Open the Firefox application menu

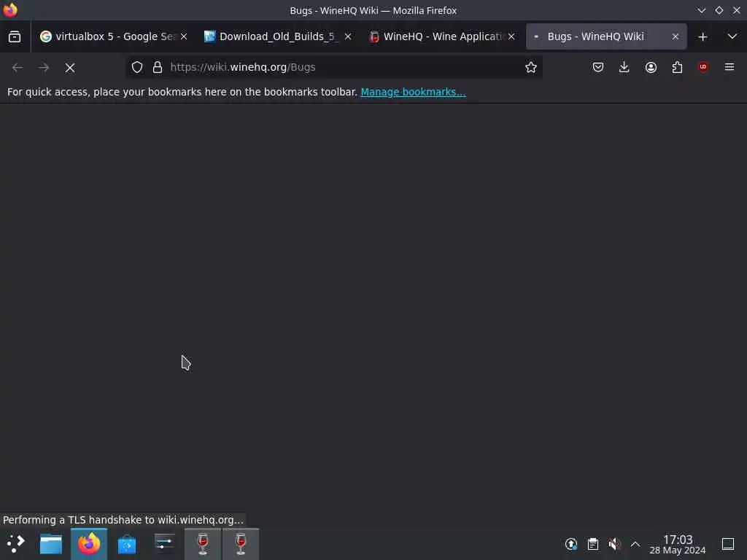pyautogui.click(x=729, y=67)
